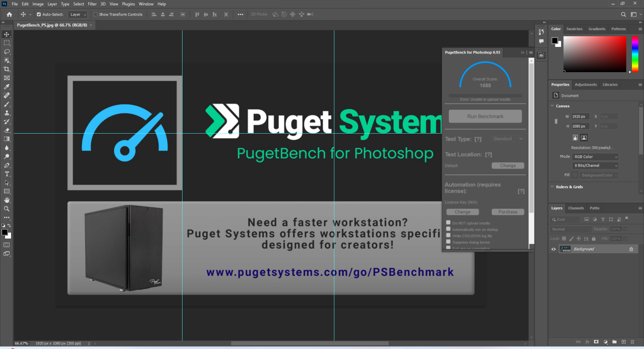Select the Eraser tool
This screenshot has height=349, width=644.
[x=7, y=130]
